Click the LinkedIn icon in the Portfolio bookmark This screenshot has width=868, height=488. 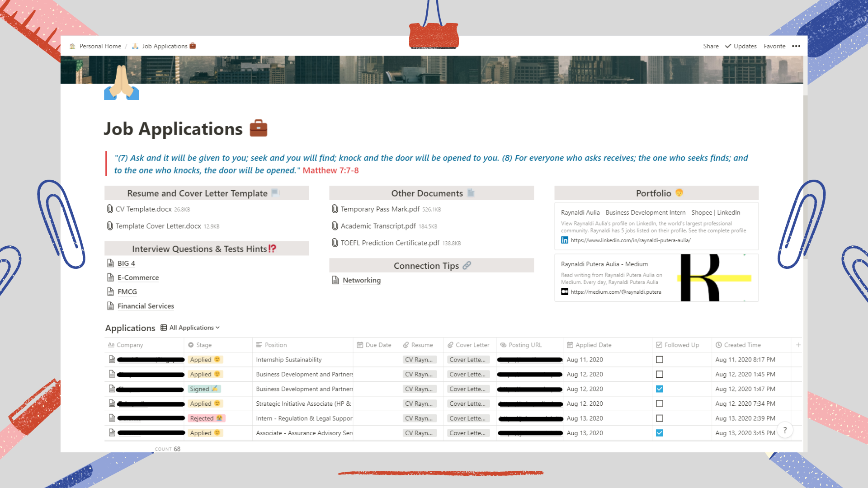click(x=565, y=240)
